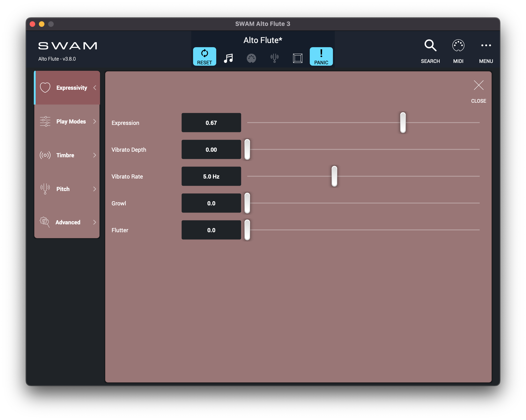The width and height of the screenshot is (526, 420).
Task: Collapse the Expressivity section chevron
Action: (95, 88)
